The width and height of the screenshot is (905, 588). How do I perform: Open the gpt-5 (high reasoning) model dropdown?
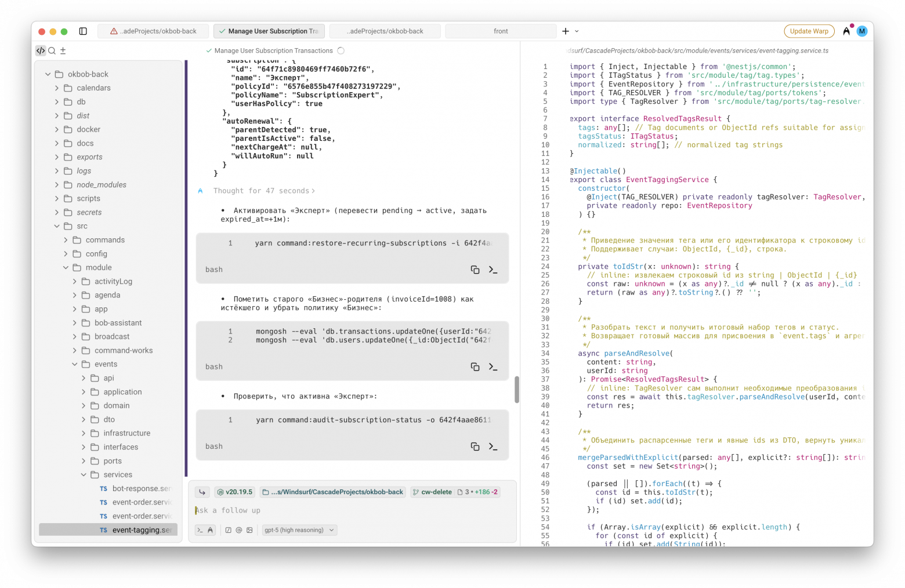point(299,529)
